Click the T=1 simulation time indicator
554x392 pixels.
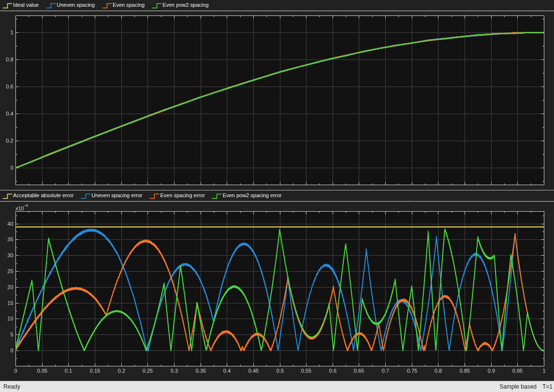point(547,387)
